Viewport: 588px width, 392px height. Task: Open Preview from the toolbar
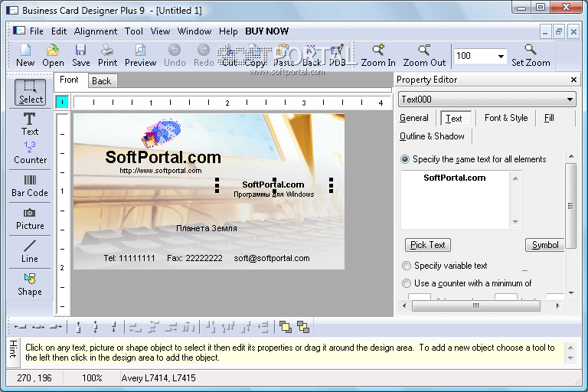(140, 55)
